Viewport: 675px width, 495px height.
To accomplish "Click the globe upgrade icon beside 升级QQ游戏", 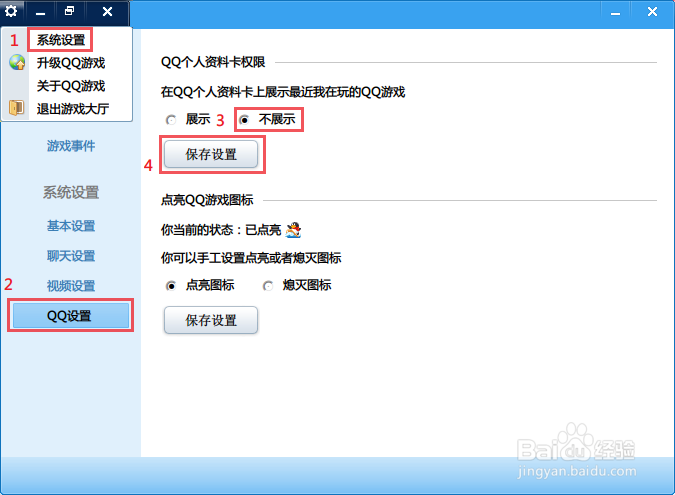I will (x=17, y=62).
